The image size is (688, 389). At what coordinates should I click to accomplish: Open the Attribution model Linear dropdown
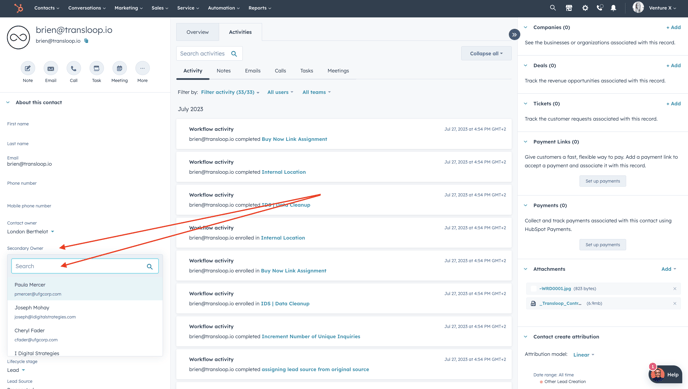point(584,355)
